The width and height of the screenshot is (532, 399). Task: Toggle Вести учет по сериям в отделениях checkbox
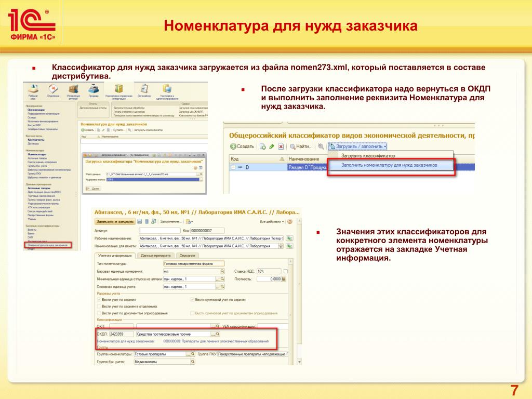pos(99,307)
